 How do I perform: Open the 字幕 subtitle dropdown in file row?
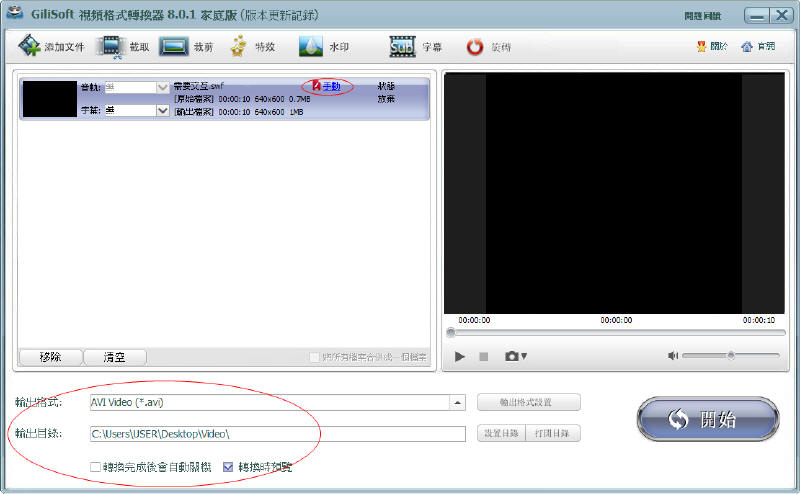pyautogui.click(x=163, y=111)
